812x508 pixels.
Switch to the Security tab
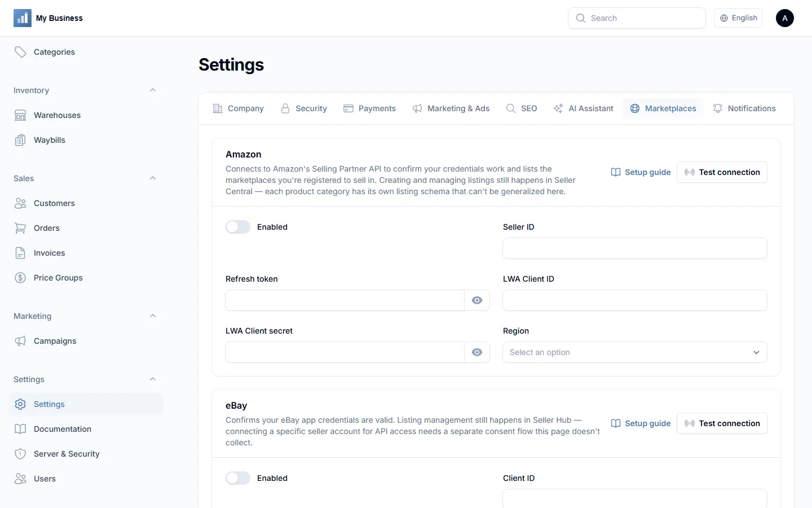[303, 108]
